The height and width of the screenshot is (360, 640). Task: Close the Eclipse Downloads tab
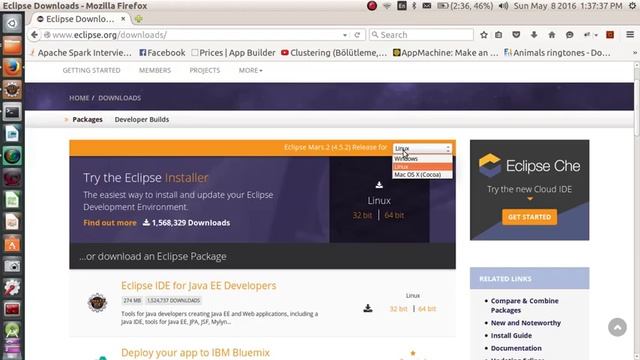[123, 19]
